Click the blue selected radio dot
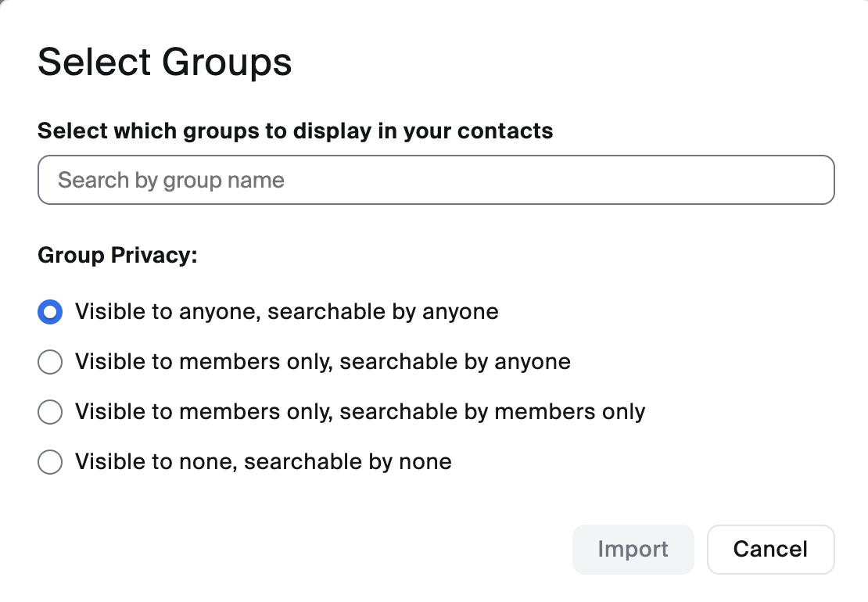This screenshot has height=602, width=868. tap(50, 312)
